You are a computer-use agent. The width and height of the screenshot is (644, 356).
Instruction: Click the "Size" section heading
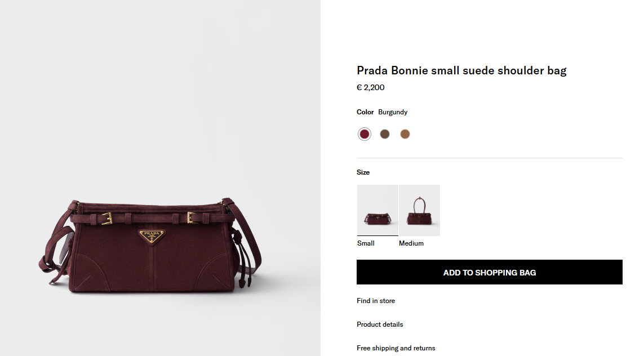[363, 172]
